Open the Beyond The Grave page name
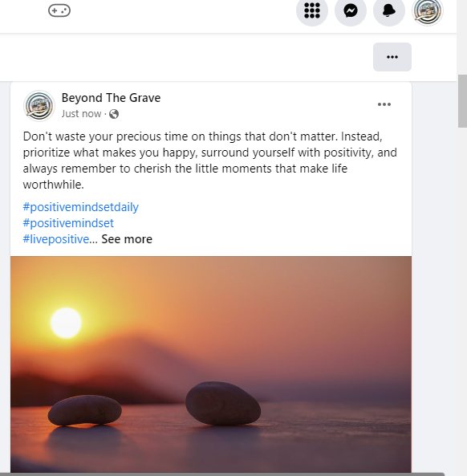The height and width of the screenshot is (476, 467). click(111, 98)
